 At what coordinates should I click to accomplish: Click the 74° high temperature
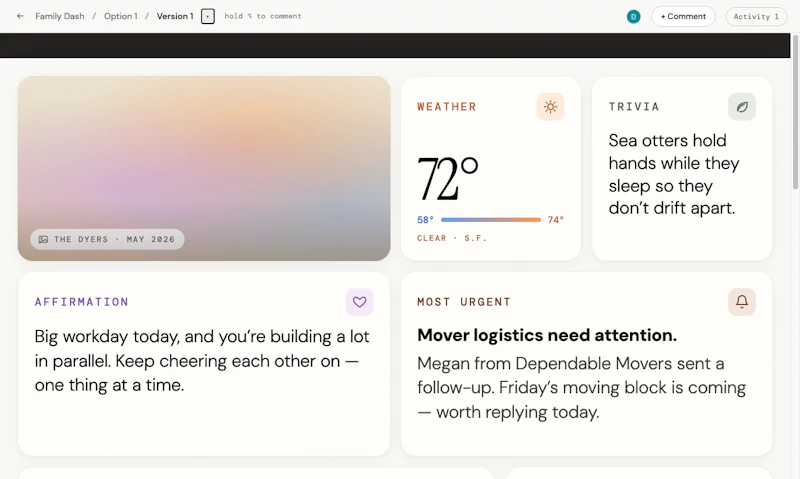point(556,220)
